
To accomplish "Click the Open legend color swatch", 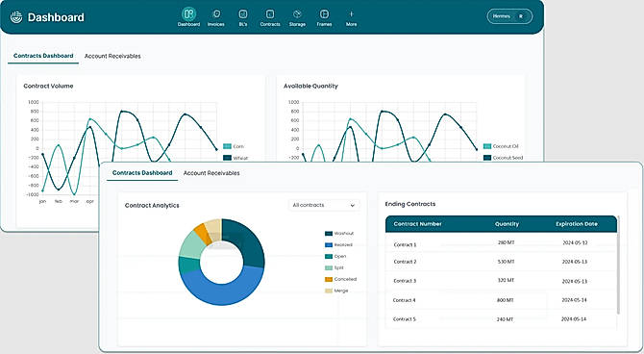I will tap(329, 257).
